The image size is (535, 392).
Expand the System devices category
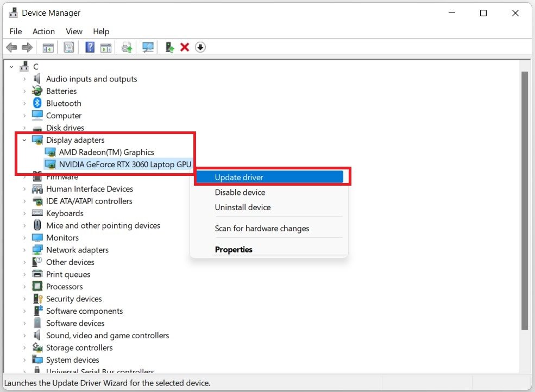pos(24,359)
